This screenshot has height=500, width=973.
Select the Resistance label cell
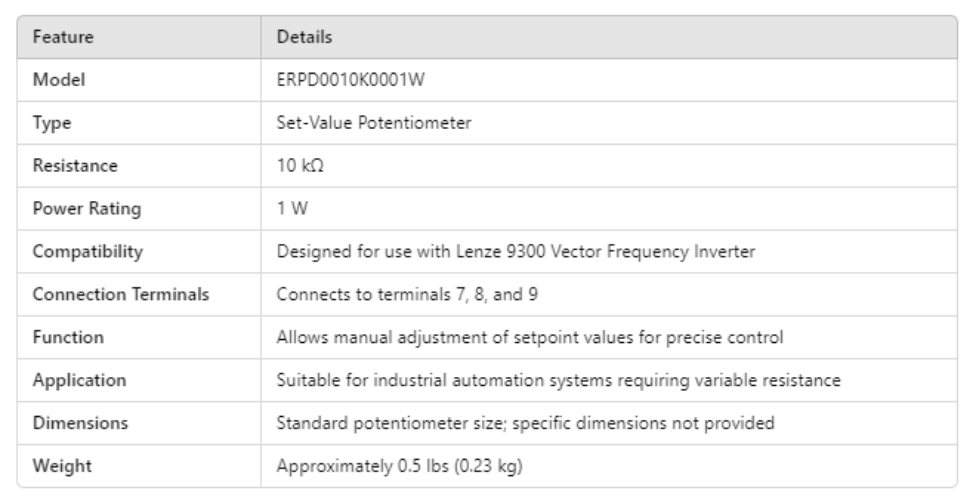tap(75, 166)
